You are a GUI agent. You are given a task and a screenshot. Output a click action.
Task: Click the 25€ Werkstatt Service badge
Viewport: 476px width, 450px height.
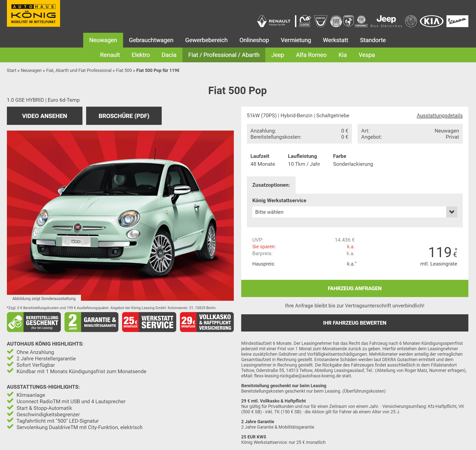(x=149, y=322)
